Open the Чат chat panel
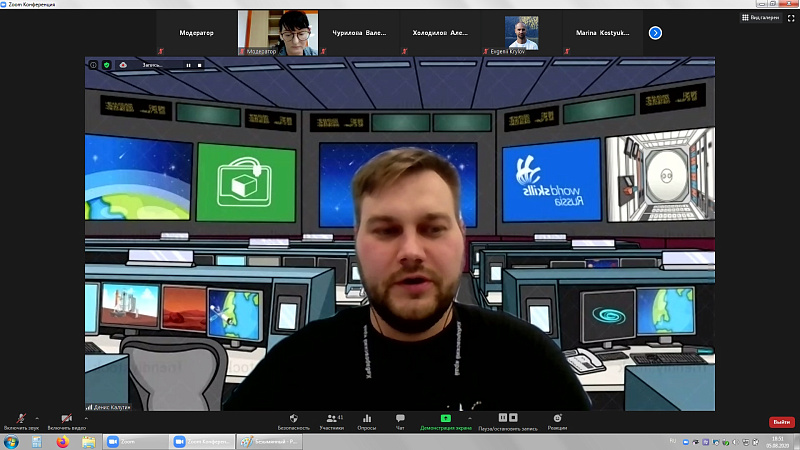 (x=400, y=421)
